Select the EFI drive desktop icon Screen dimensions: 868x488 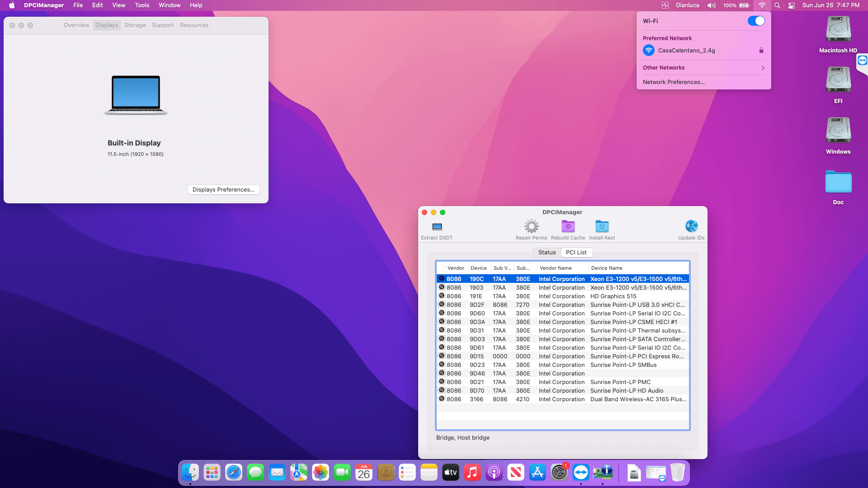[x=838, y=80]
